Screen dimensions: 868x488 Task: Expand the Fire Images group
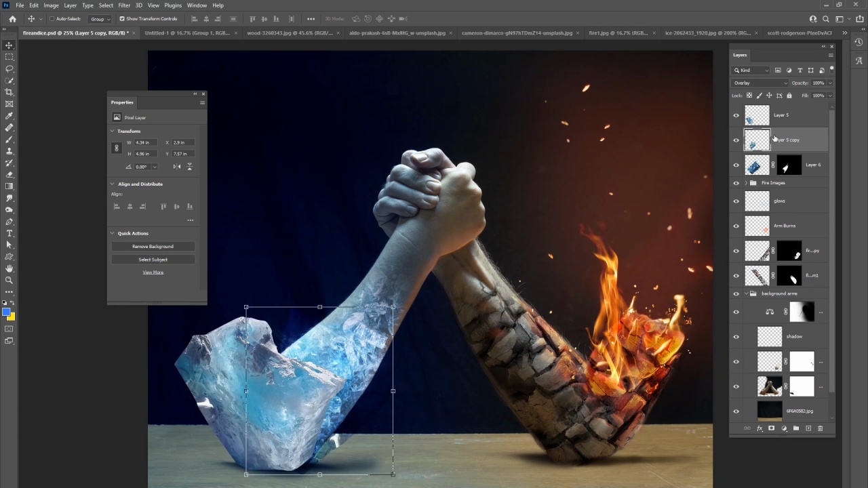746,183
